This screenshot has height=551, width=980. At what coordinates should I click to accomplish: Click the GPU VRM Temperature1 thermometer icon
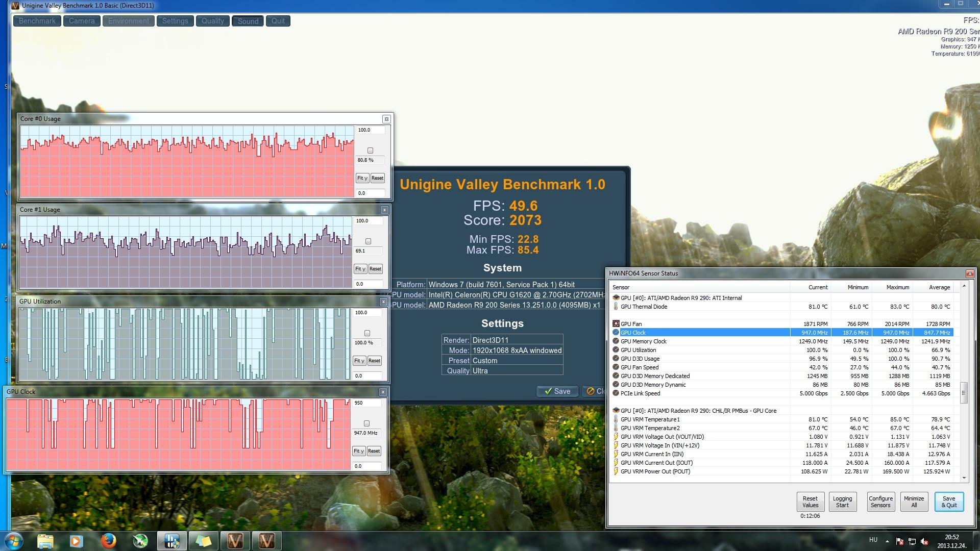616,419
